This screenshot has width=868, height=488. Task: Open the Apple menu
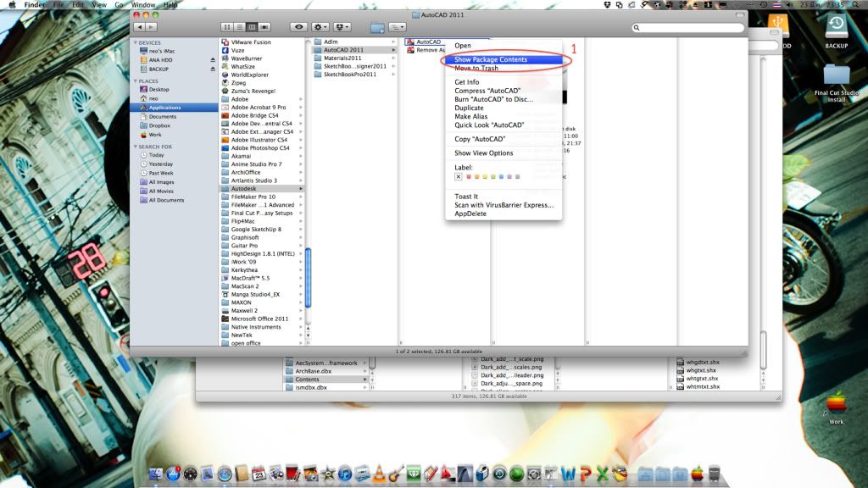pos(12,4)
